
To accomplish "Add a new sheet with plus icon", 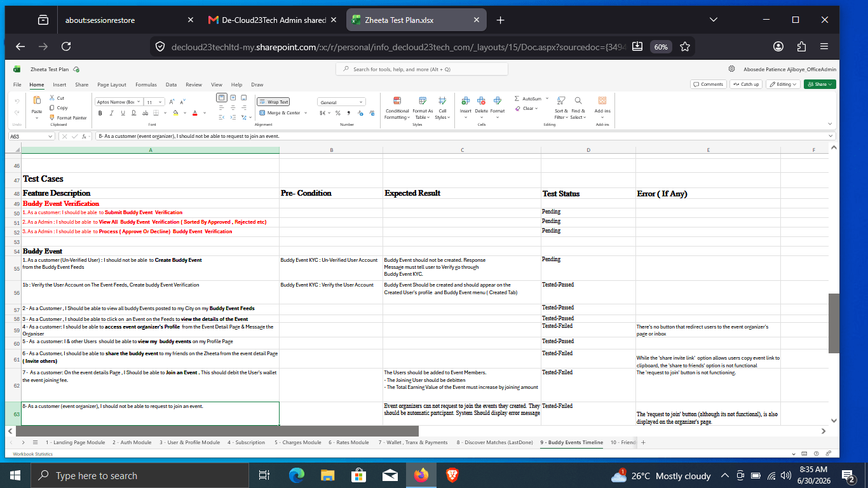I will pyautogui.click(x=643, y=442).
